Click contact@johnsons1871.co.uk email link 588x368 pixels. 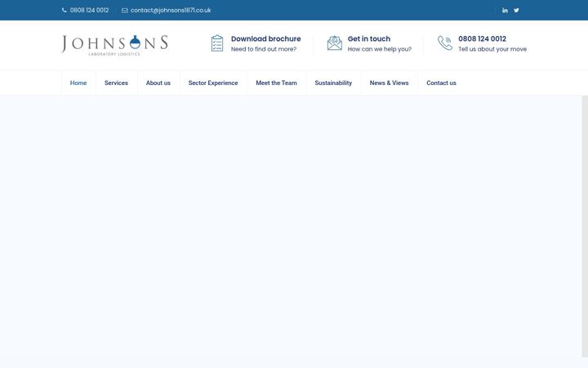171,10
